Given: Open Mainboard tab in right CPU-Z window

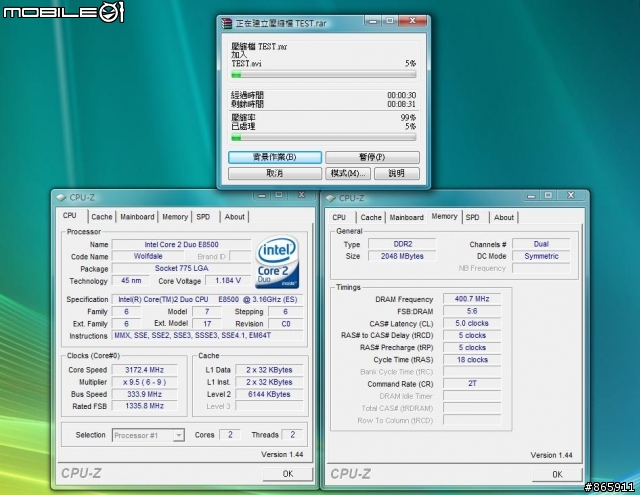Looking at the screenshot, I should click(407, 218).
